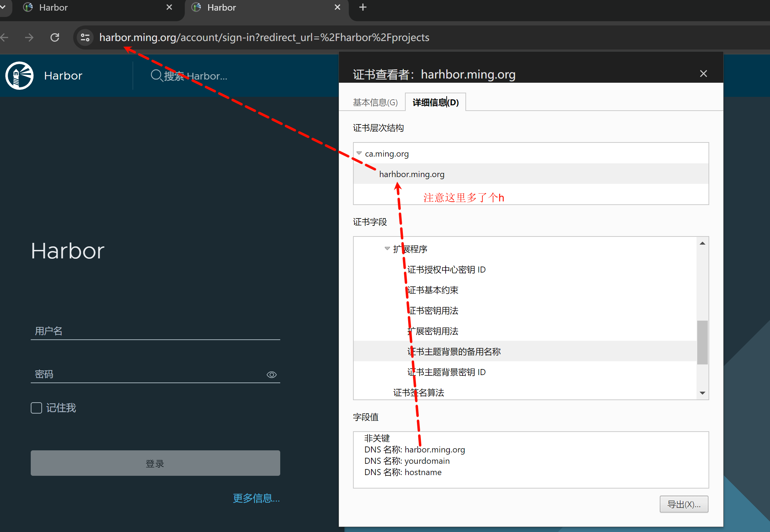Select the 详细信息(D) tab

(435, 103)
